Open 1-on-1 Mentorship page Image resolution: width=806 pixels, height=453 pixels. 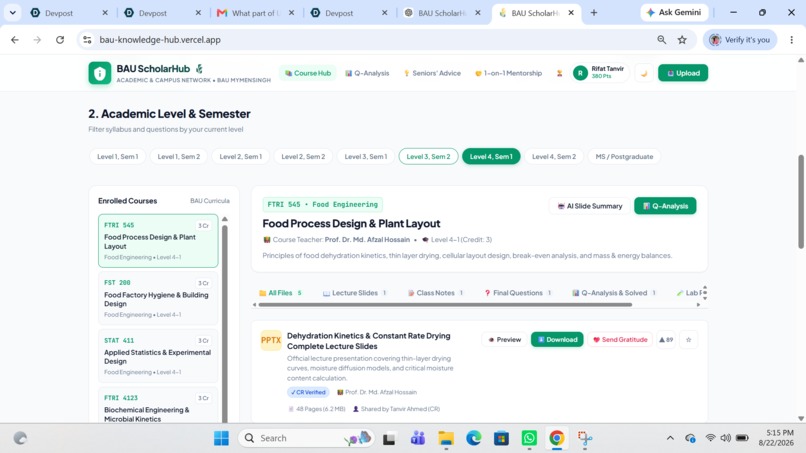508,73
